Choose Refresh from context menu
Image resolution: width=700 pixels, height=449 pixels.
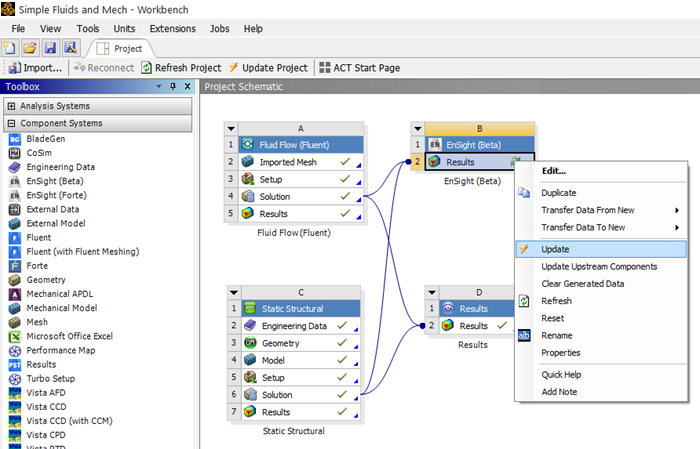(601, 301)
